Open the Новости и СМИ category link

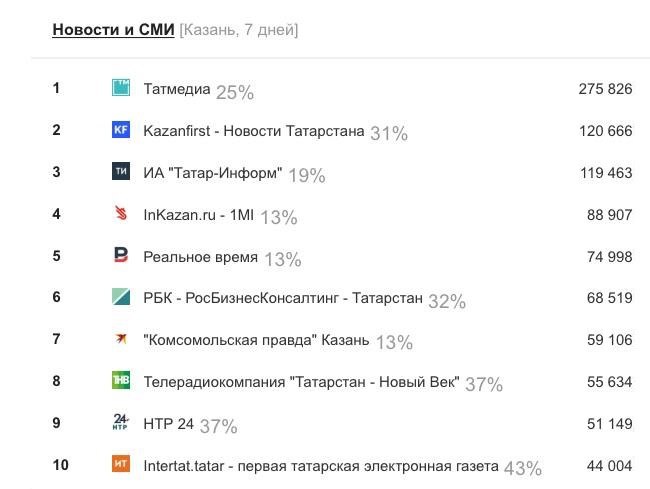coord(113,30)
